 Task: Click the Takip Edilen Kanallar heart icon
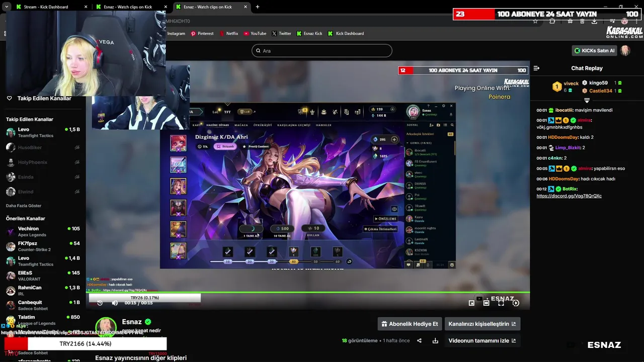coord(9,99)
